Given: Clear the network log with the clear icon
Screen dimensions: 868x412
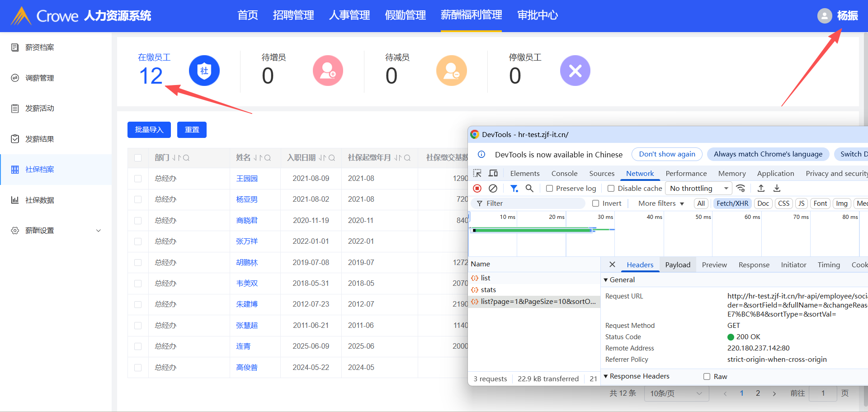Looking at the screenshot, I should [493, 188].
